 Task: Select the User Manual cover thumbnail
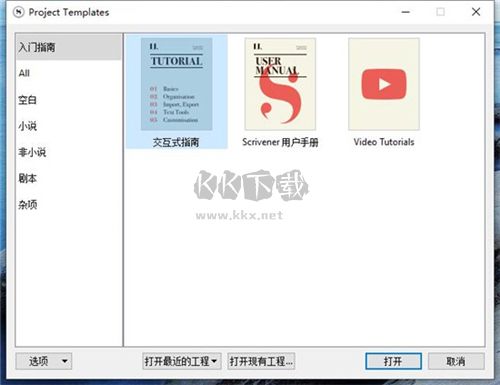[x=280, y=84]
